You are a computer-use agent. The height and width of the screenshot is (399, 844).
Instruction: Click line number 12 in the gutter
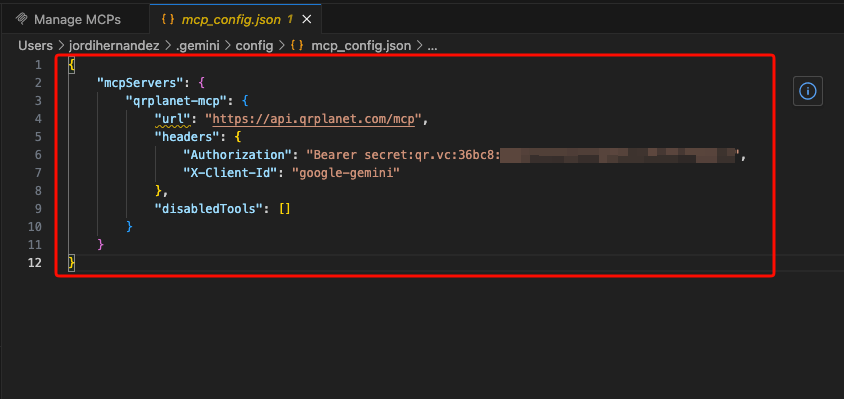coord(34,263)
